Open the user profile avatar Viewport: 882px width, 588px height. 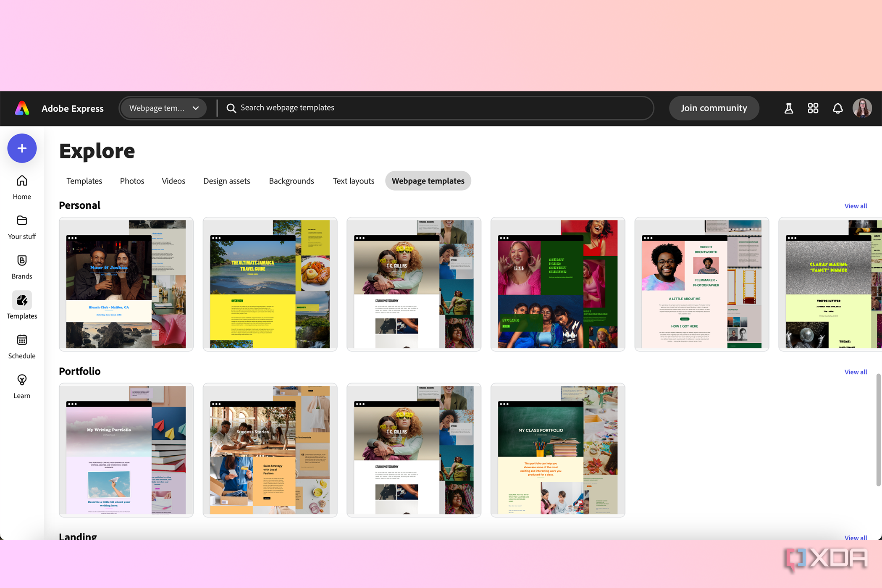pyautogui.click(x=862, y=108)
